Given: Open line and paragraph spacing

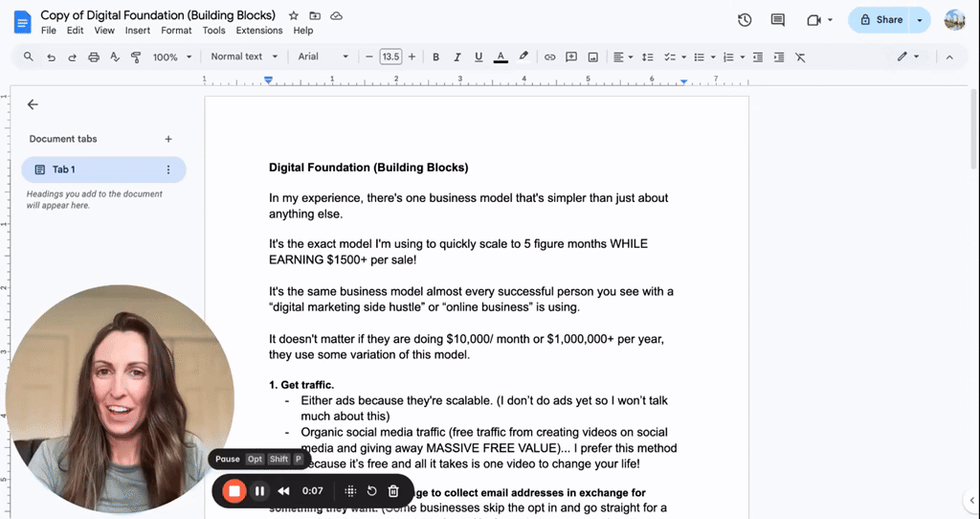Looking at the screenshot, I should pos(648,56).
